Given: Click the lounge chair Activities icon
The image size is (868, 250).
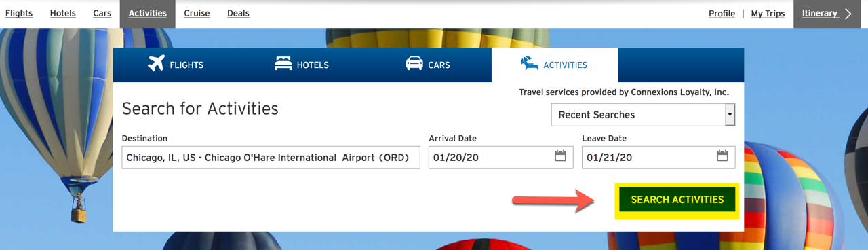Looking at the screenshot, I should [x=530, y=64].
